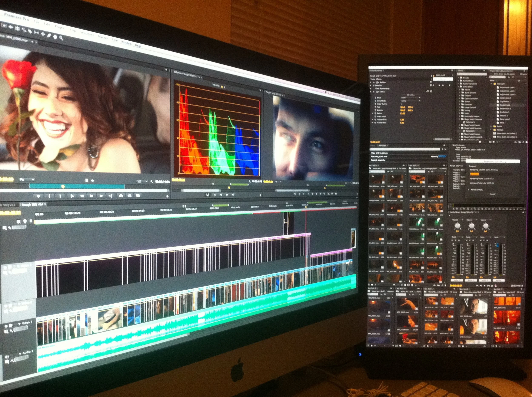Click Source monitor playhead on teal bar

point(63,187)
